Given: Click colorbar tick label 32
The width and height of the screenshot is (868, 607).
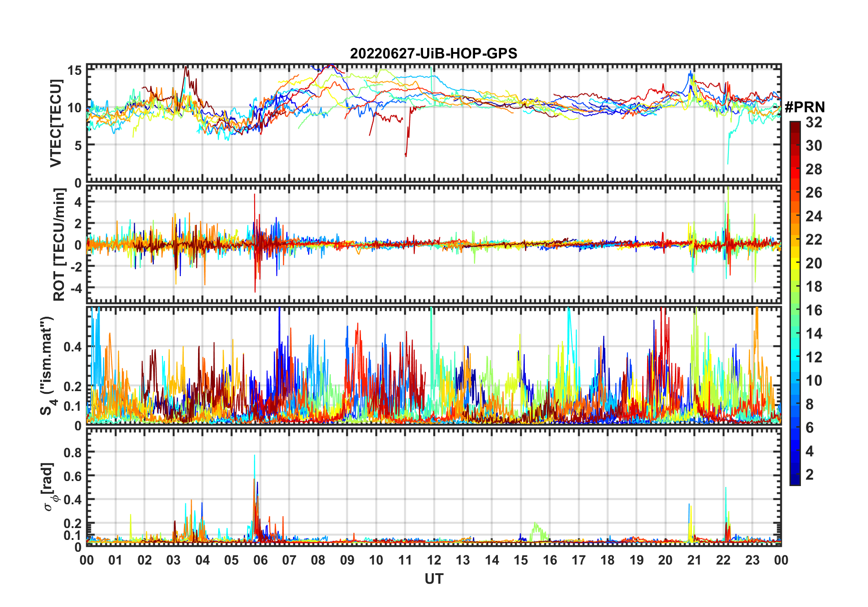Looking at the screenshot, I should pyautogui.click(x=814, y=122).
